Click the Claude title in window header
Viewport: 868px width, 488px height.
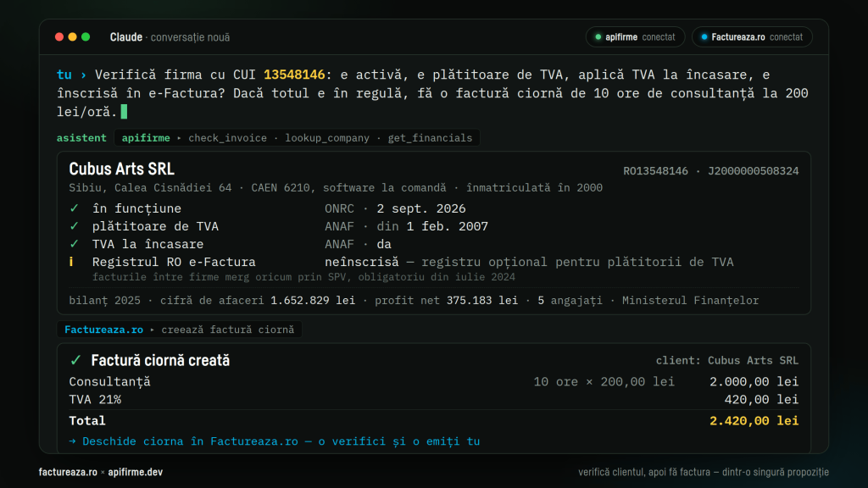point(126,37)
